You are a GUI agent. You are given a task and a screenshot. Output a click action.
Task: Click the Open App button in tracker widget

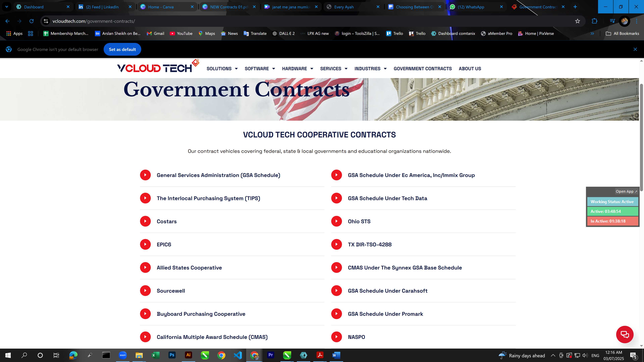pos(626,191)
